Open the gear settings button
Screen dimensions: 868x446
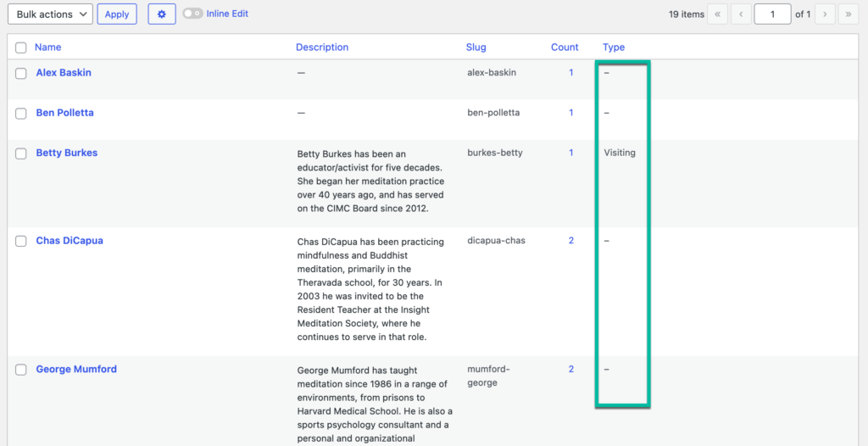pos(162,14)
